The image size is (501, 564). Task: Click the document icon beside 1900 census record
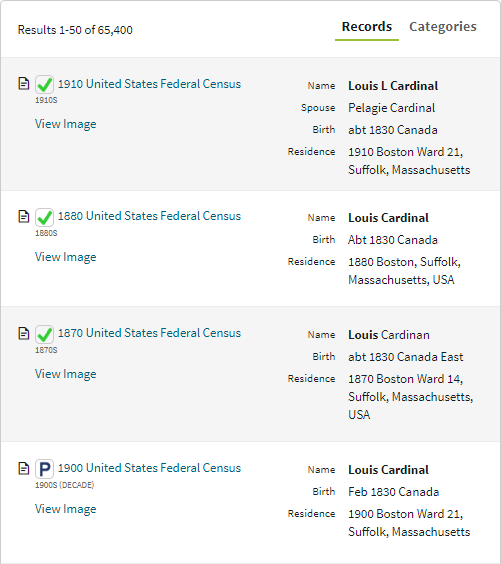[23, 468]
